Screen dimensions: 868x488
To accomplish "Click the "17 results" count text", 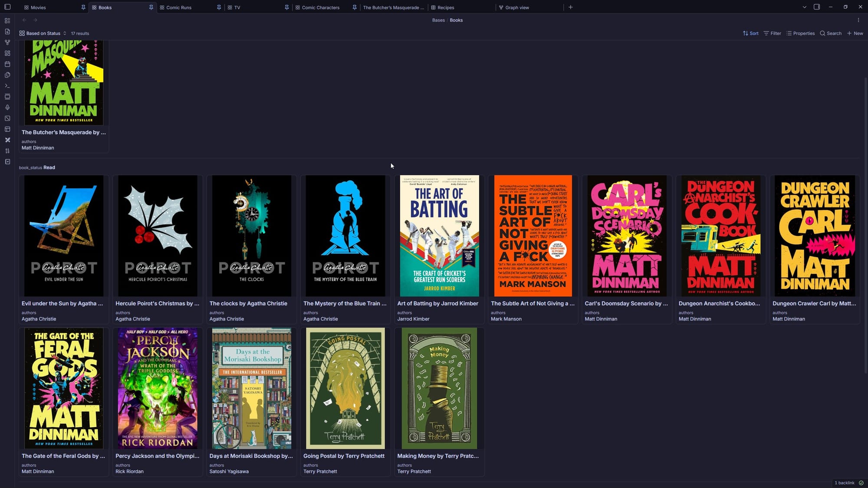I will pyautogui.click(x=80, y=33).
